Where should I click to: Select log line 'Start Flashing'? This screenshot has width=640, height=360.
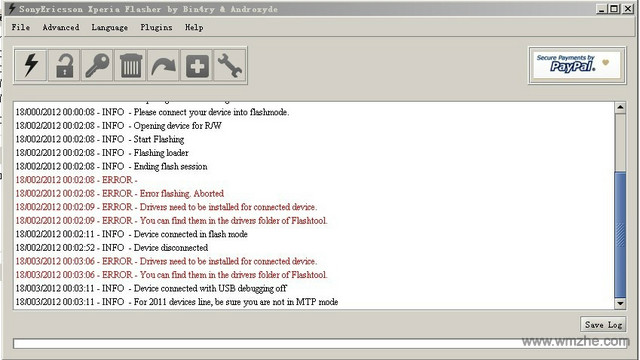pyautogui.click(x=100, y=139)
